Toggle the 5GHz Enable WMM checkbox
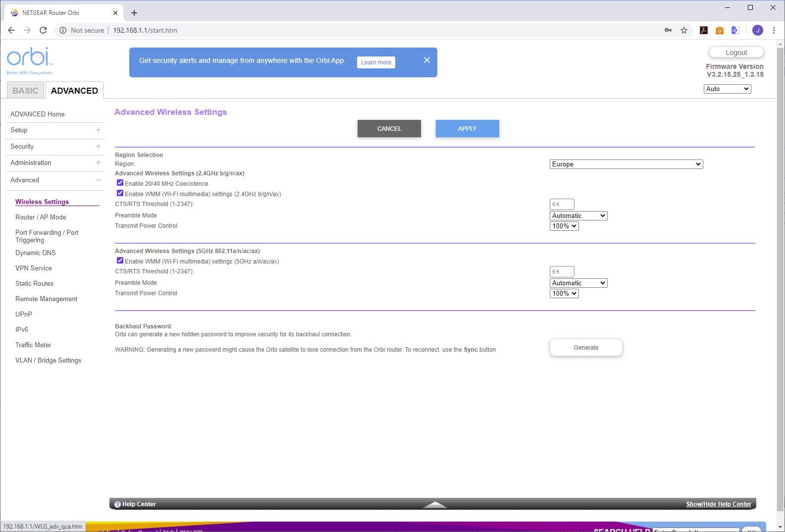 tap(120, 261)
